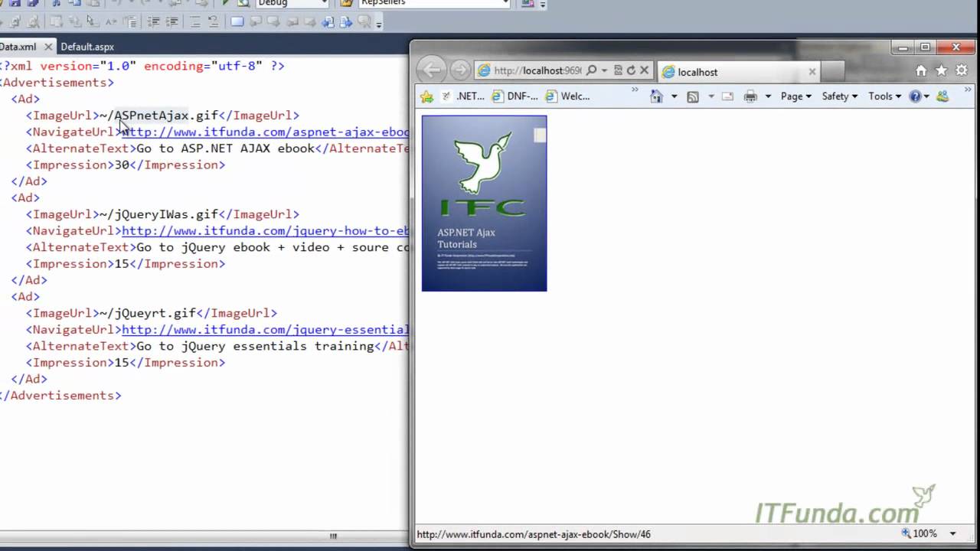This screenshot has width=980, height=551.
Task: Click the localhost address bar field
Action: 537,70
